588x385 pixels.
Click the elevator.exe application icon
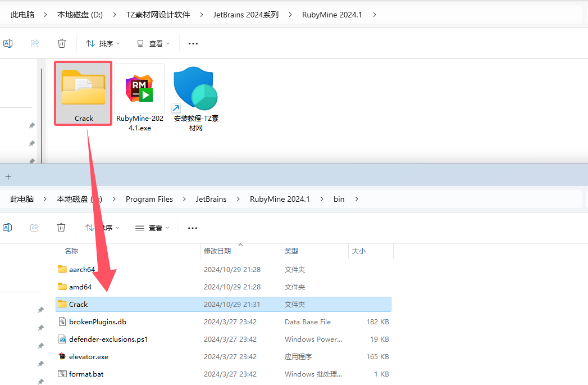click(x=62, y=356)
